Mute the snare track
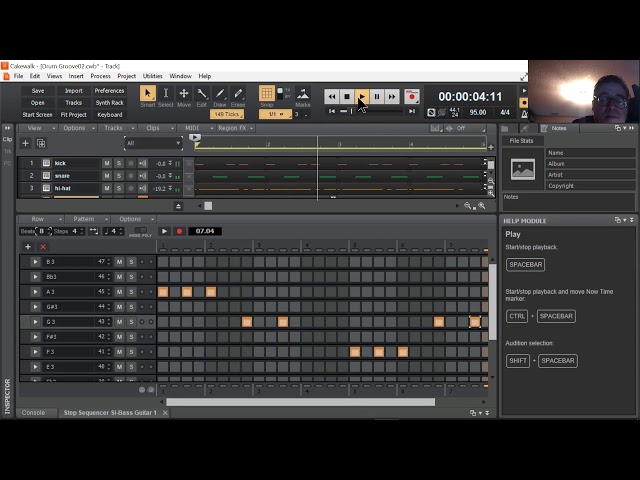Viewport: 640px width, 480px height. pos(107,176)
